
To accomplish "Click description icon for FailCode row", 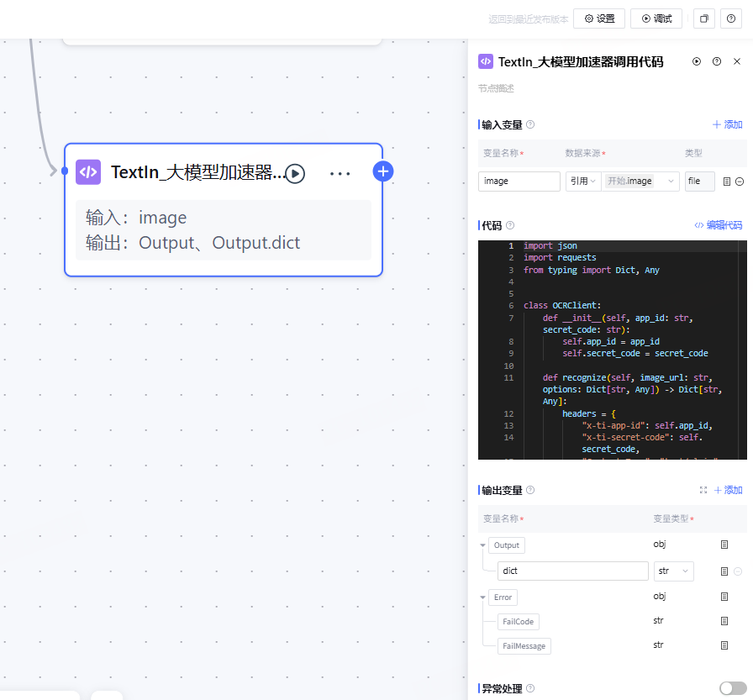I will [724, 621].
